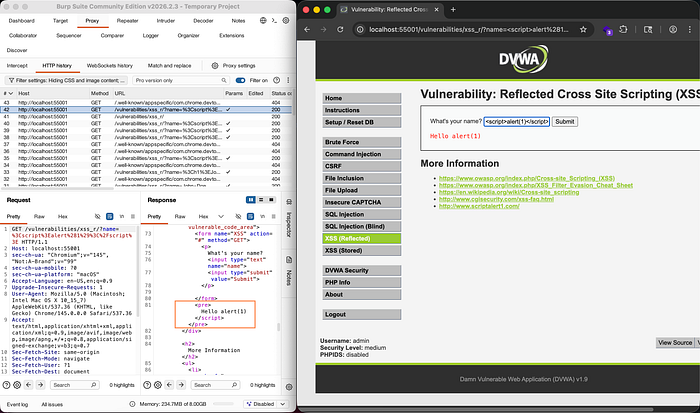Sort history by # column arrow

coord(11,93)
